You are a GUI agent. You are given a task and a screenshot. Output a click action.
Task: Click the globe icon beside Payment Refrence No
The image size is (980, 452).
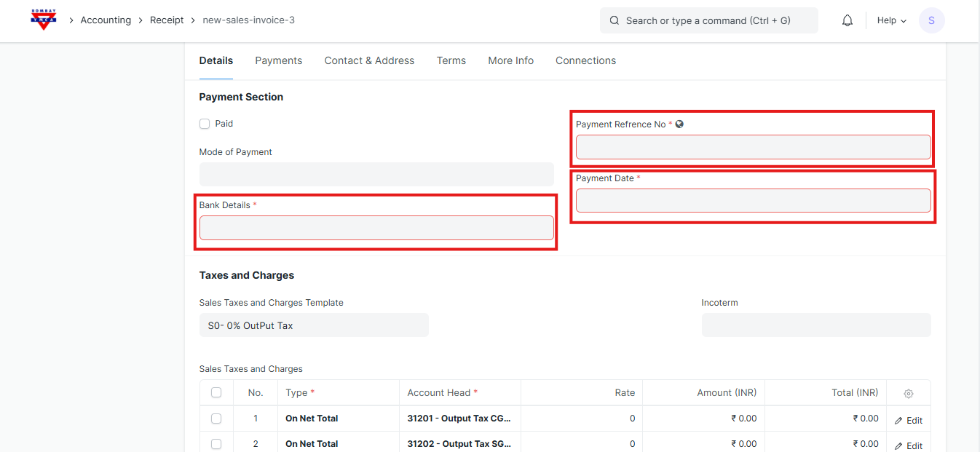tap(679, 124)
